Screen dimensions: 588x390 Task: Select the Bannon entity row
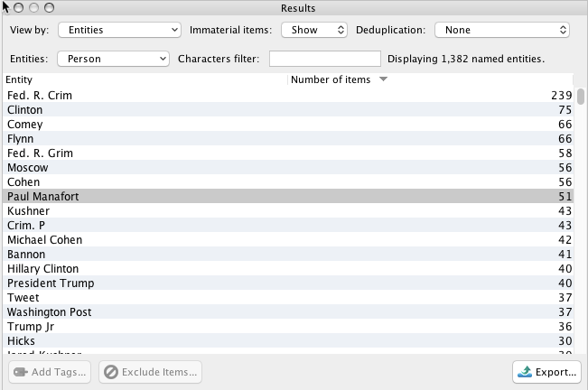point(288,254)
